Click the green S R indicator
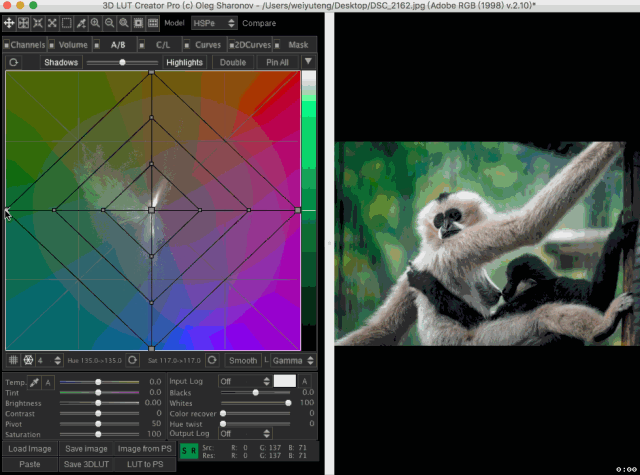The height and width of the screenshot is (475, 640). point(189,451)
